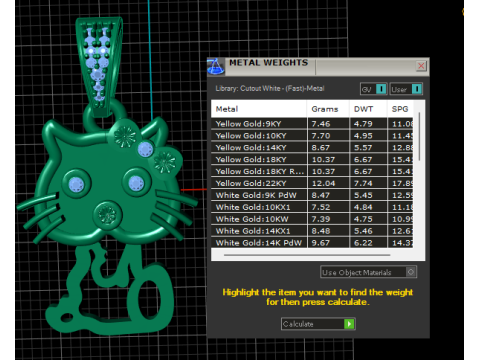Click the Metal column header
480x360 pixels.
pos(259,109)
